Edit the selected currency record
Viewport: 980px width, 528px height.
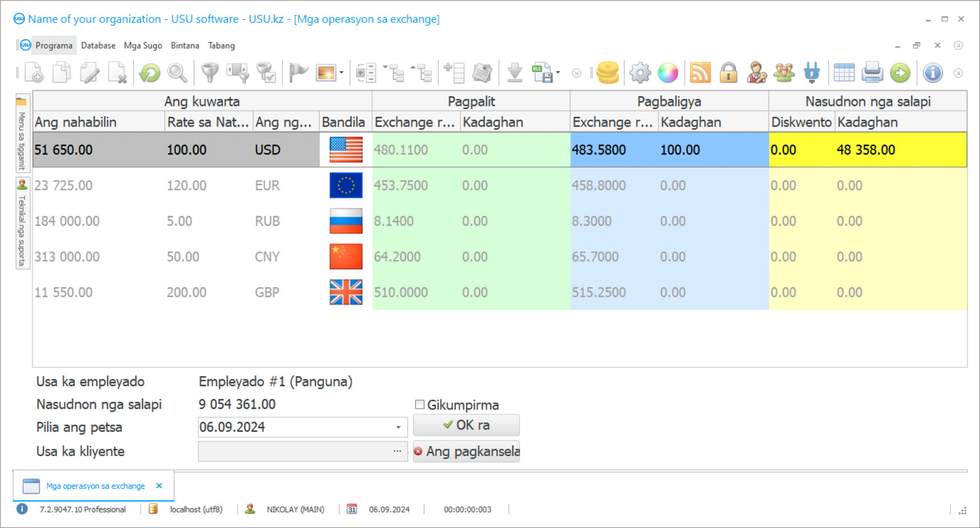pyautogui.click(x=90, y=72)
